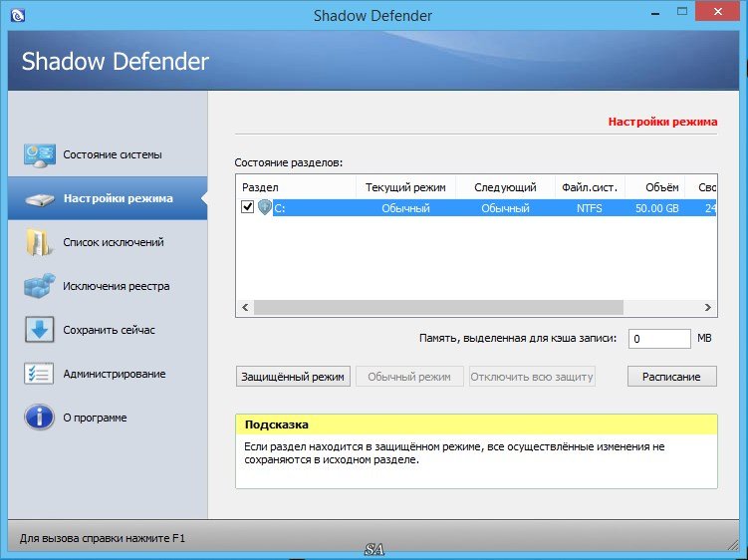Click the shield icon beside drive C:
This screenshot has width=748, height=560.
(264, 207)
